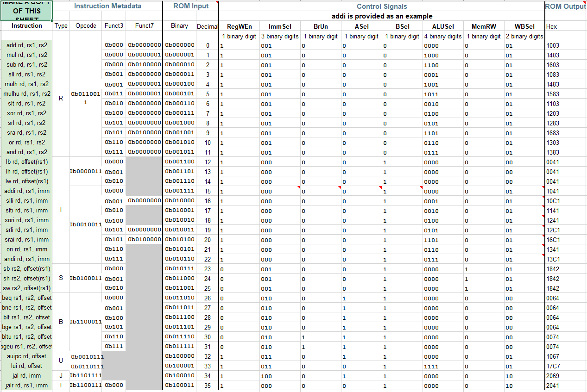Select Decimal value '35'
Image resolution: width=587 pixels, height=392 pixels.
(x=207, y=386)
